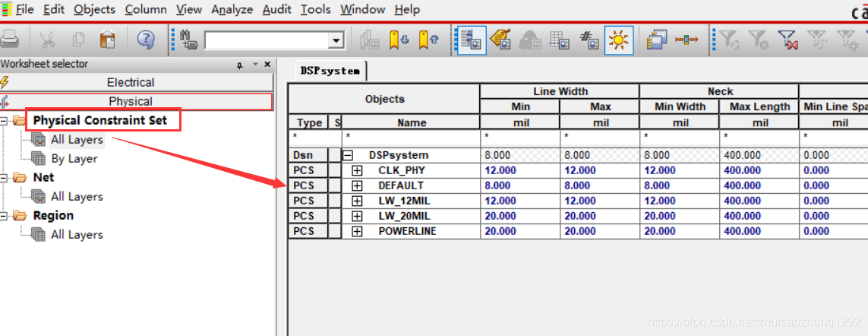Image resolution: width=868 pixels, height=336 pixels.
Task: Expand the CLK_PHY constraint set row
Action: coord(358,170)
